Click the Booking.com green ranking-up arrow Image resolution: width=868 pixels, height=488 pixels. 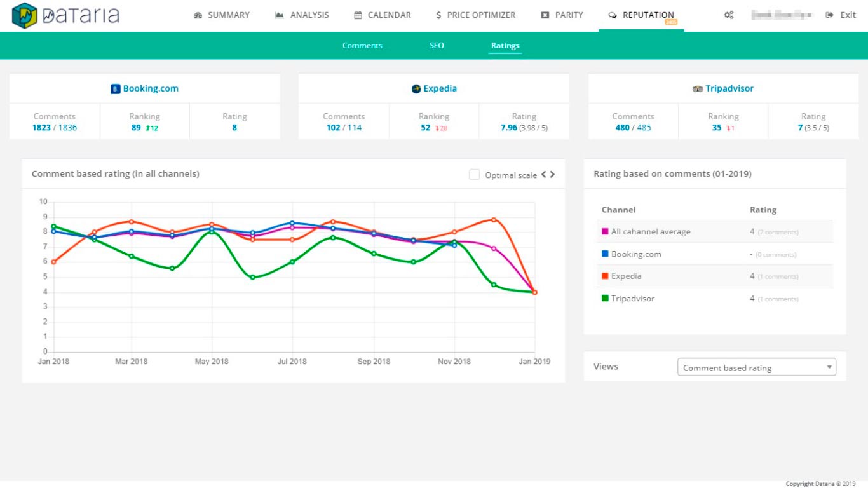(x=147, y=128)
